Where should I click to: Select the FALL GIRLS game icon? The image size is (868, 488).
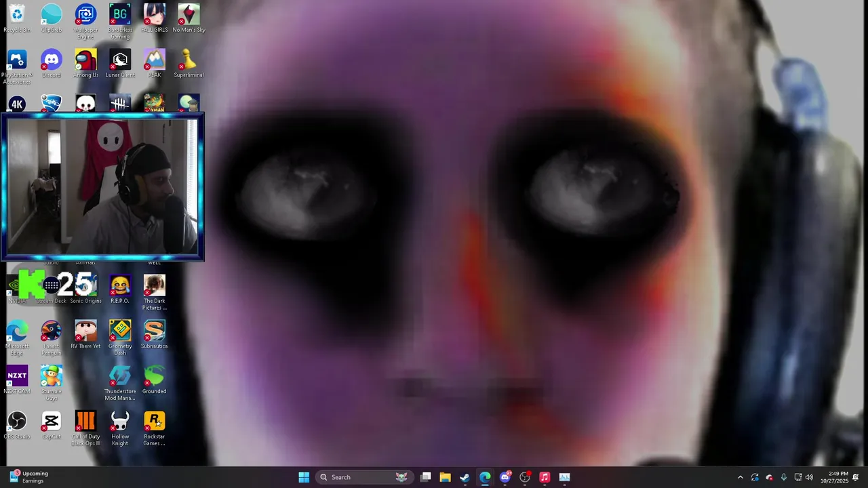coord(155,18)
